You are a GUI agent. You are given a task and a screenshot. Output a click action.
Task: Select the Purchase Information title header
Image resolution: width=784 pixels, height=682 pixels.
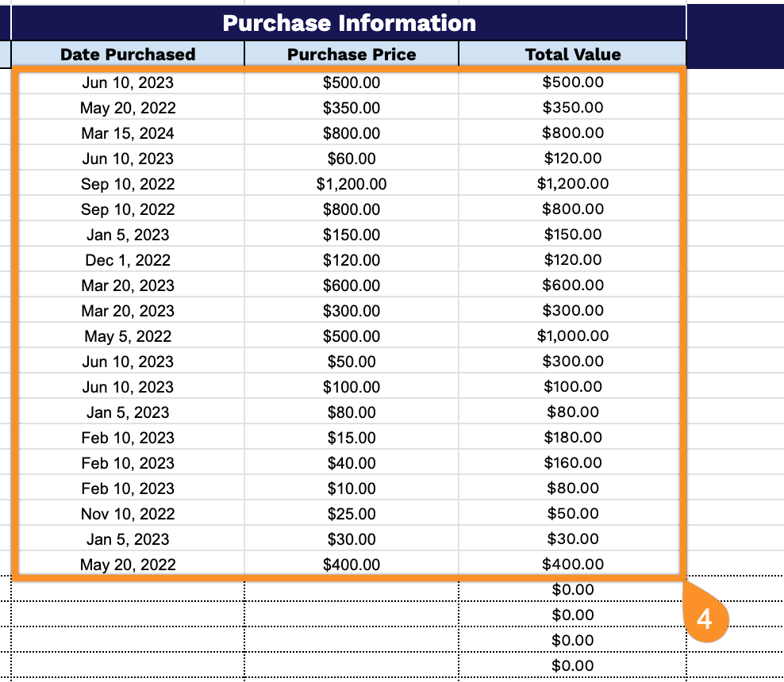pos(349,23)
